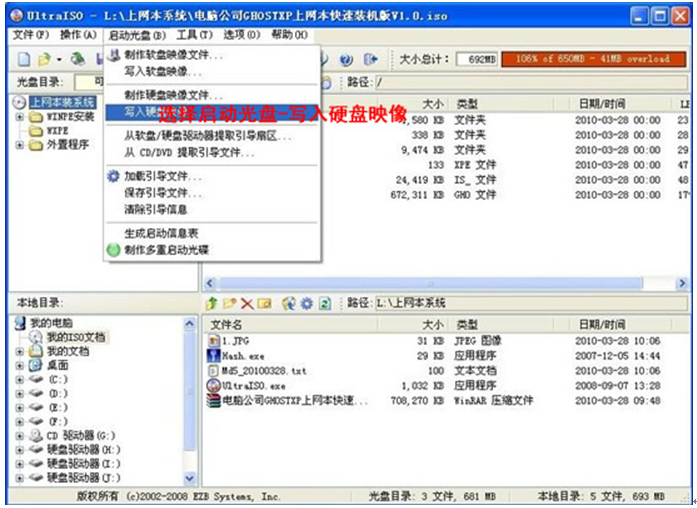Screen dimensions: 697x508
Task: Expand the 桌面 tree node
Action: [x=20, y=366]
